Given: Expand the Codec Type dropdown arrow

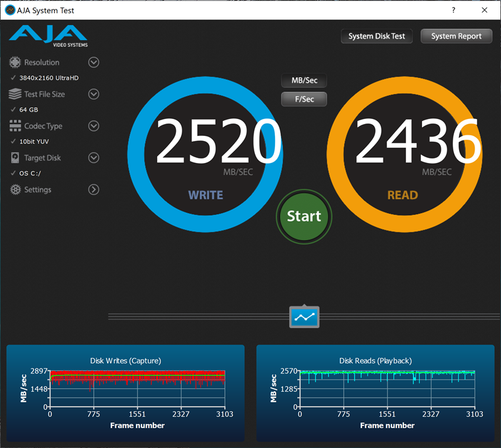Looking at the screenshot, I should click(93, 126).
